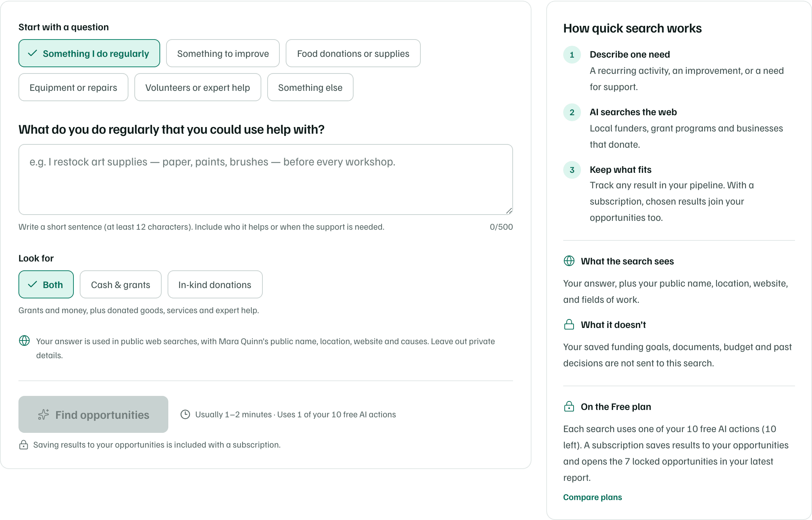Select the 'Something else' chip
Image resolution: width=812 pixels, height=520 pixels.
(310, 87)
